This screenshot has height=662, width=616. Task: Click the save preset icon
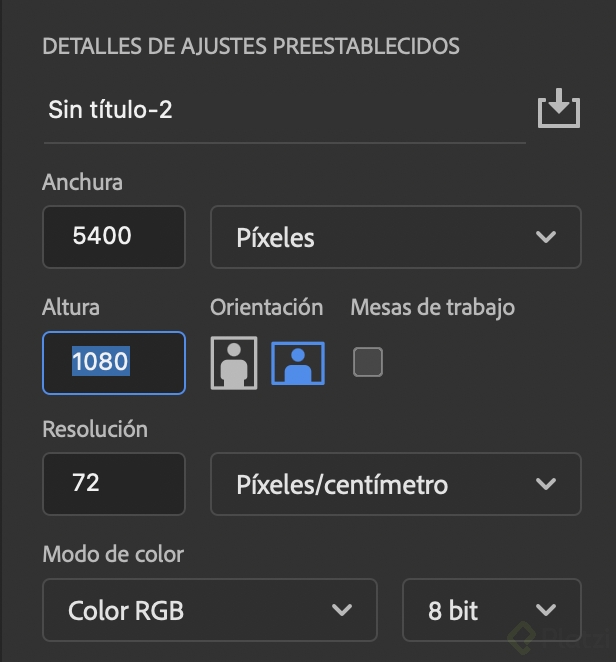click(x=559, y=108)
